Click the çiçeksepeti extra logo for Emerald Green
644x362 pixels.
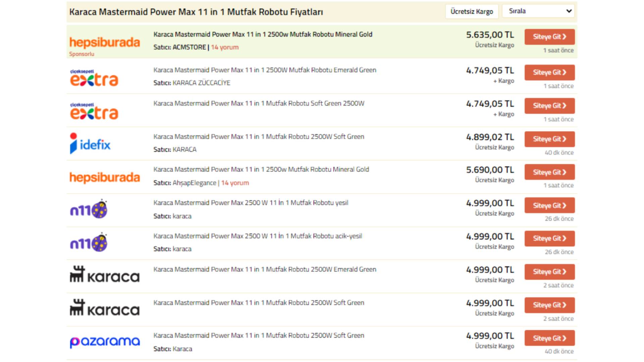tap(94, 78)
